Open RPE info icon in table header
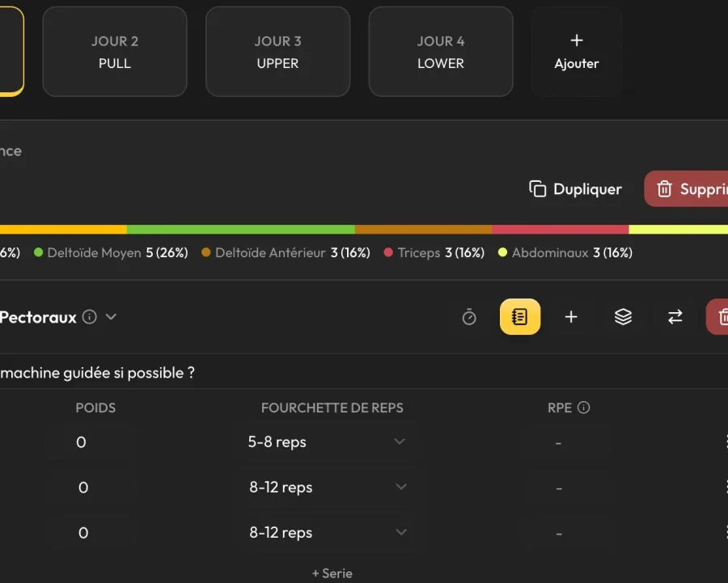 click(x=583, y=408)
